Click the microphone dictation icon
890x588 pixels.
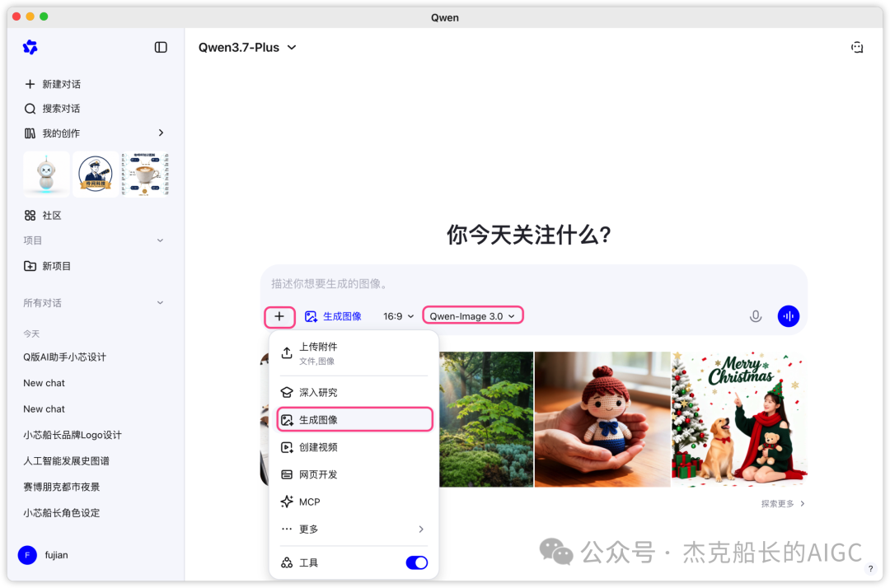pos(756,316)
